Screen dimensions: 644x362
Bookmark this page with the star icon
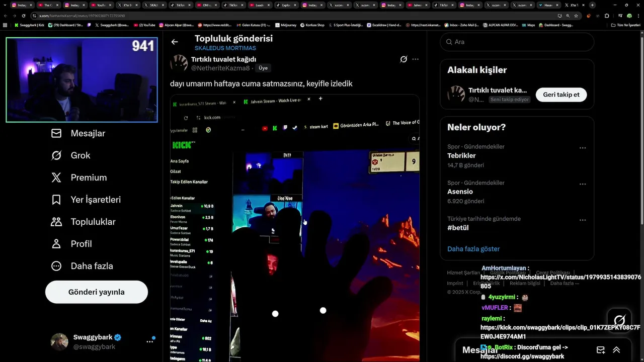coord(576,16)
